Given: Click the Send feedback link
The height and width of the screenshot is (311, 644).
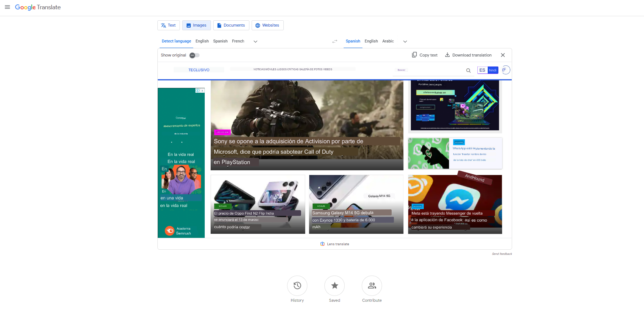Looking at the screenshot, I should pyautogui.click(x=502, y=254).
